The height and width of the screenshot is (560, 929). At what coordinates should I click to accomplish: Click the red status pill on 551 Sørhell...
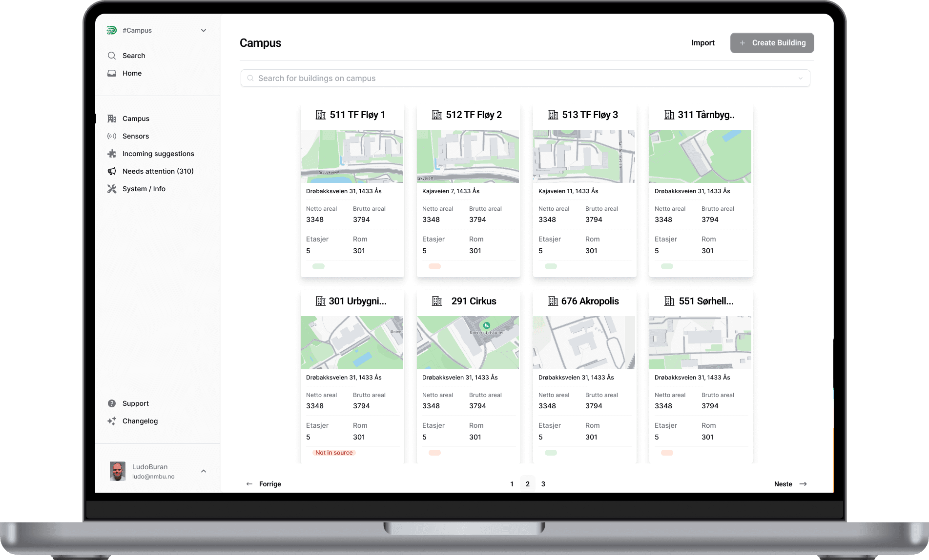667,453
